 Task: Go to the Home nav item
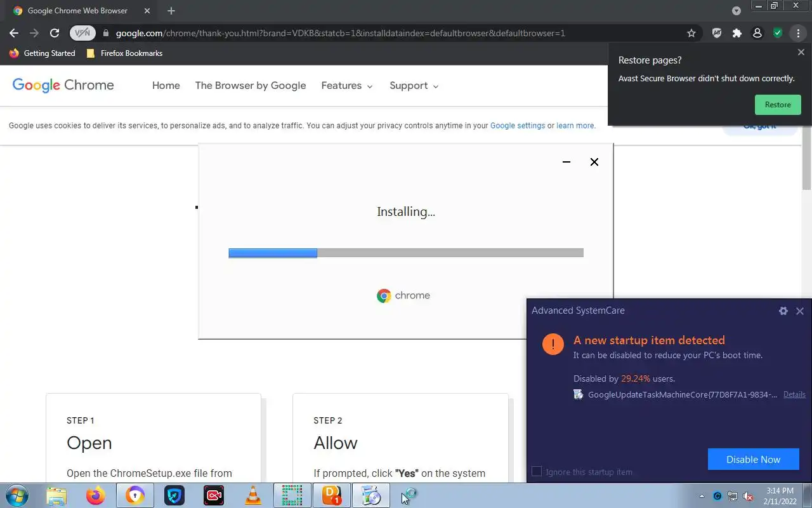pos(166,86)
